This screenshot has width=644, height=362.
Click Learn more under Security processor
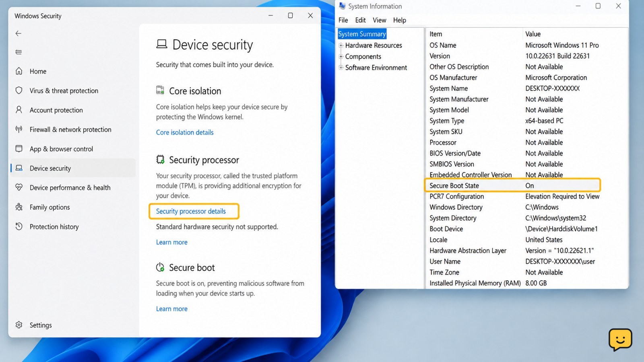(x=172, y=242)
